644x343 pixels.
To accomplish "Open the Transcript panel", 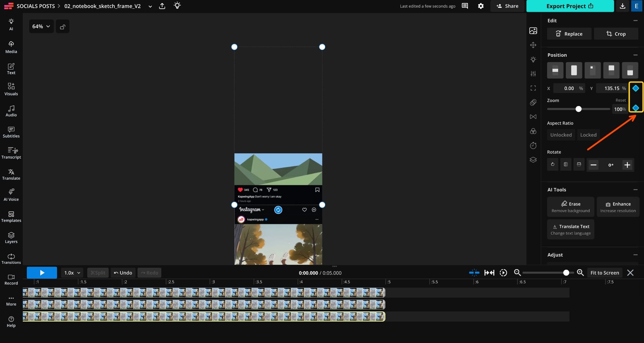I will (11, 153).
